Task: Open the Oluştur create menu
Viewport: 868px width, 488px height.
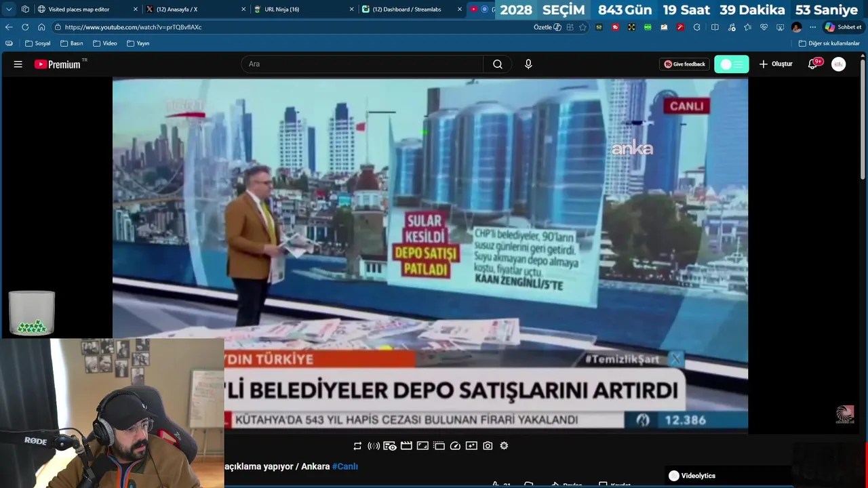Action: (x=776, y=64)
